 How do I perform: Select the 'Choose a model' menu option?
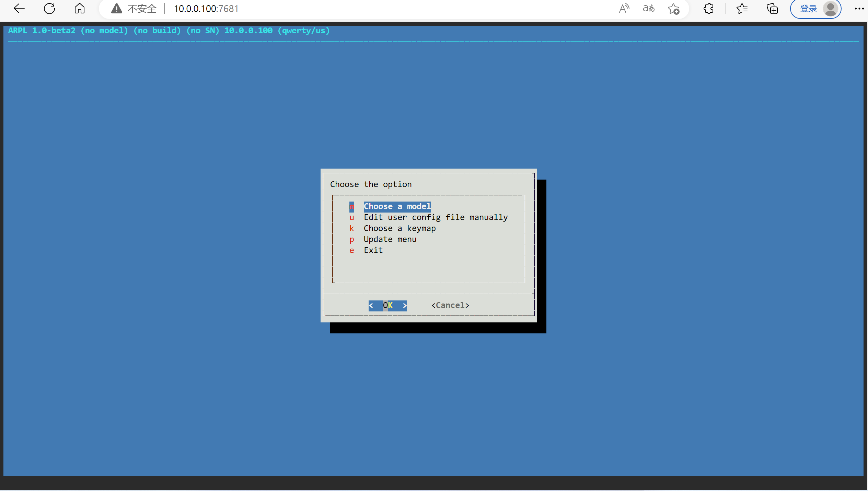[x=397, y=206]
